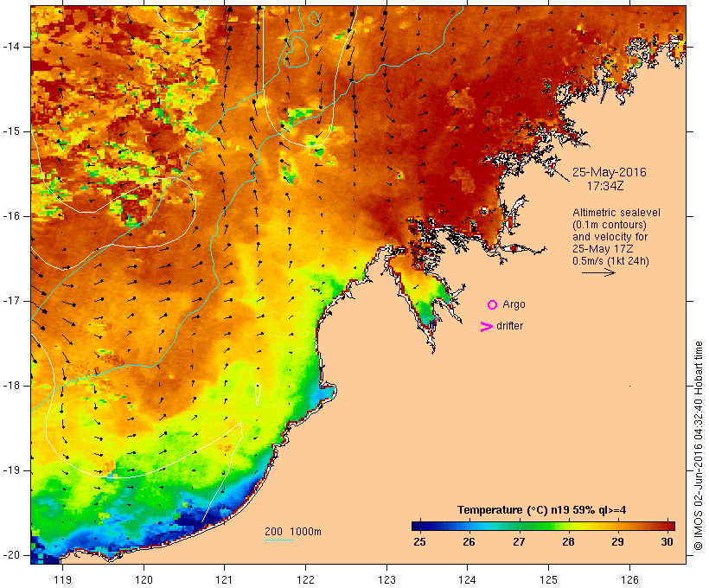This screenshot has width=709, height=588.
Task: Click the 'Altimetric sealevel' caption line
Action: click(616, 213)
